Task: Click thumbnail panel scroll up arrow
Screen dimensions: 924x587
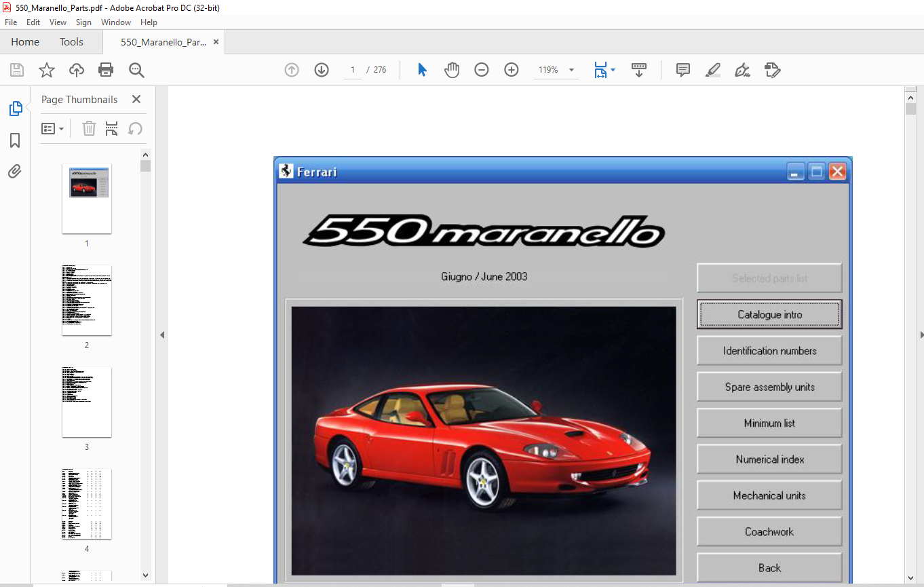Action: pos(145,154)
